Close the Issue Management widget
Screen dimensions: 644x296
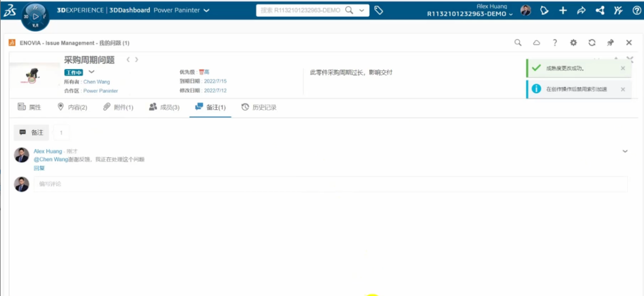pos(629,42)
